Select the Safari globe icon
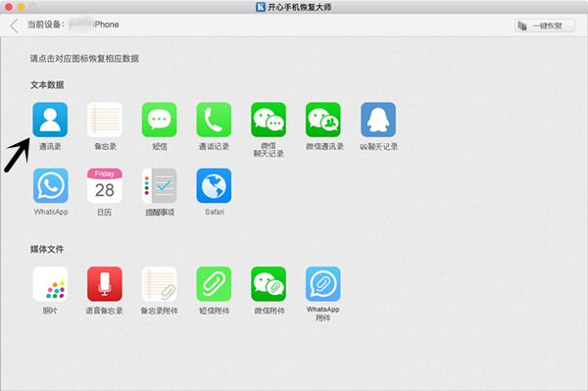 pyautogui.click(x=214, y=185)
